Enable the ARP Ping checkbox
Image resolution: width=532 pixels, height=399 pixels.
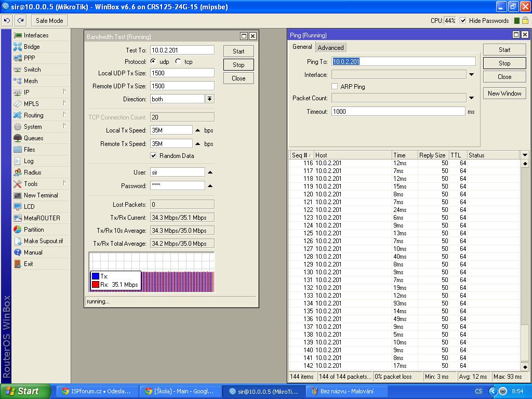[x=335, y=87]
